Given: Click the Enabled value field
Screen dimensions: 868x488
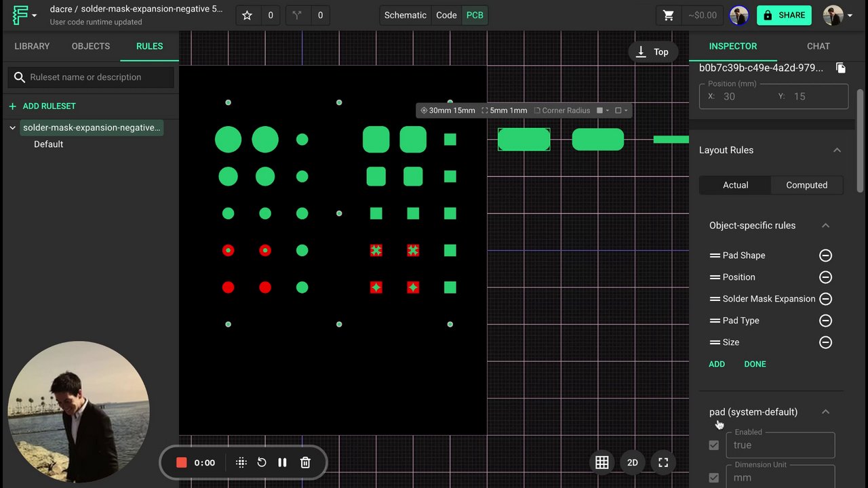Looking at the screenshot, I should coord(781,445).
